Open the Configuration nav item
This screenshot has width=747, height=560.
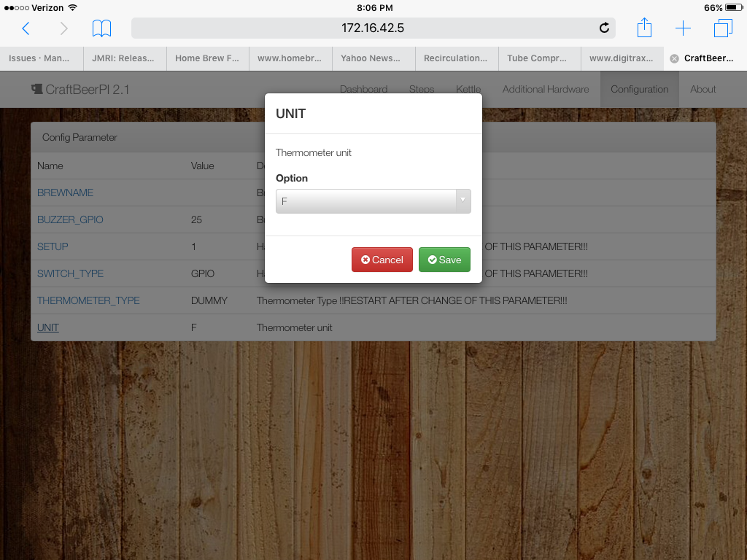[x=639, y=90]
